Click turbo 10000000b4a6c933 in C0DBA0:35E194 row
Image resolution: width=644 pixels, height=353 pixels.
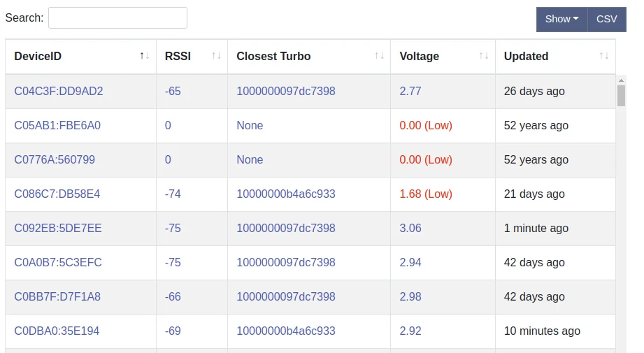[286, 331]
